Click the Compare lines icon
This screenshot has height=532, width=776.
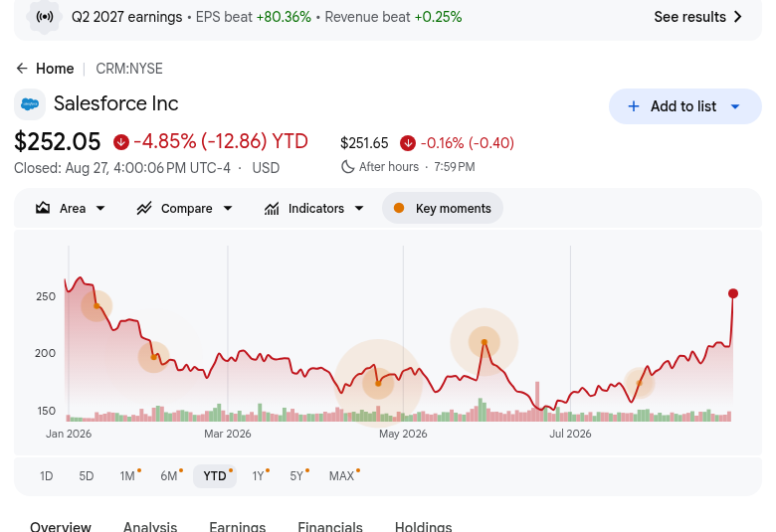click(x=144, y=209)
